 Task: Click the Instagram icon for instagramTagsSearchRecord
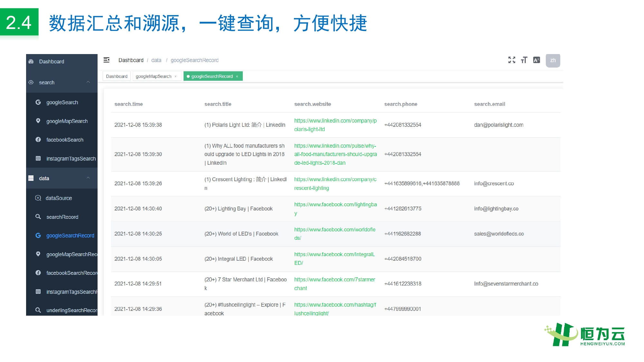coord(38,292)
